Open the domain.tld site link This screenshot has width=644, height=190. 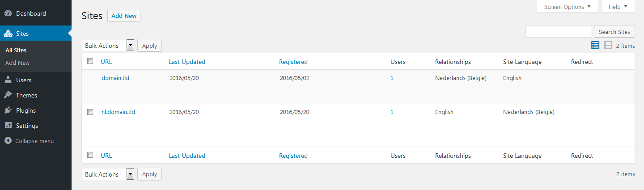pos(115,78)
